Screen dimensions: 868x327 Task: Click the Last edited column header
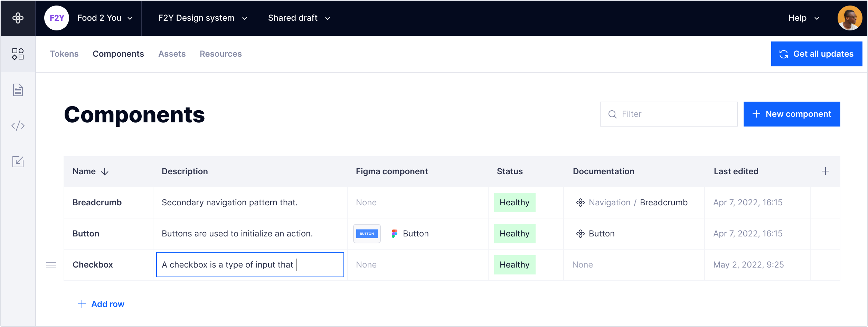pos(736,171)
